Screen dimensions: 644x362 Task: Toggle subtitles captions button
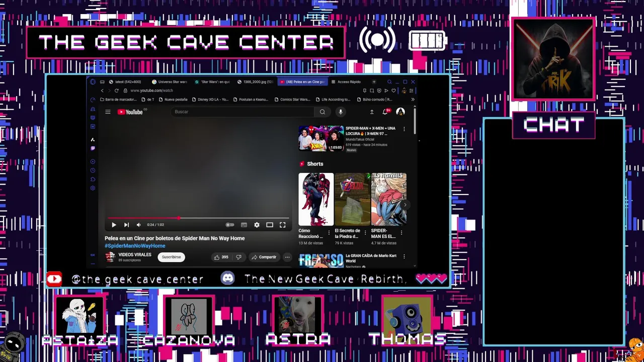244,225
